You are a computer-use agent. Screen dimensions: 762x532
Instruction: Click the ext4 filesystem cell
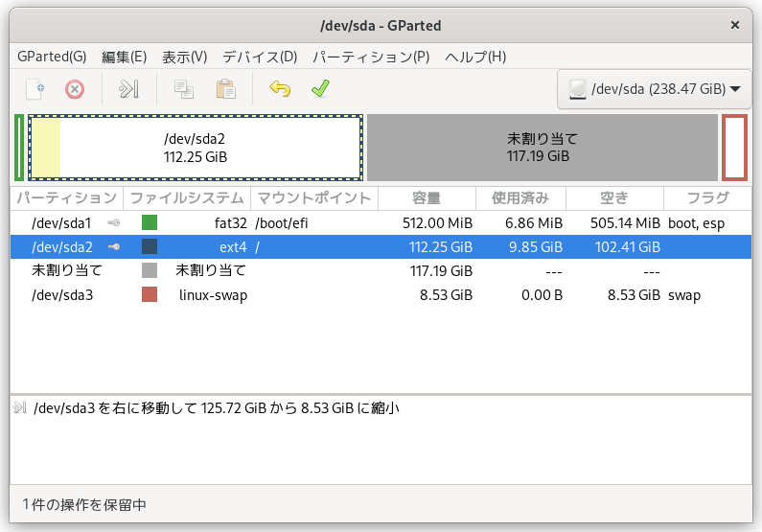(x=233, y=246)
